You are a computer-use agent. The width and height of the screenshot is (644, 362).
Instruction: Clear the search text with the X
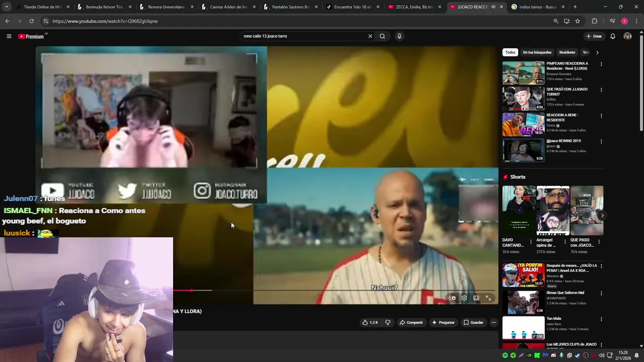click(370, 36)
